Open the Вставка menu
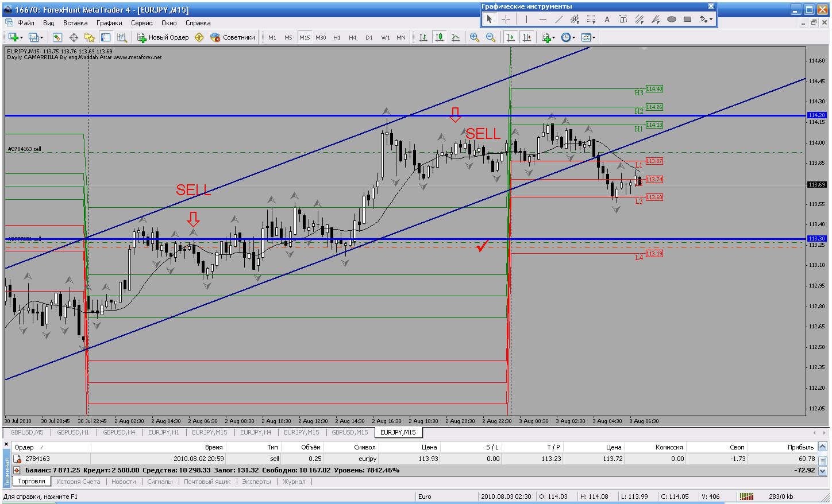This screenshot has width=832, height=504. (x=75, y=23)
